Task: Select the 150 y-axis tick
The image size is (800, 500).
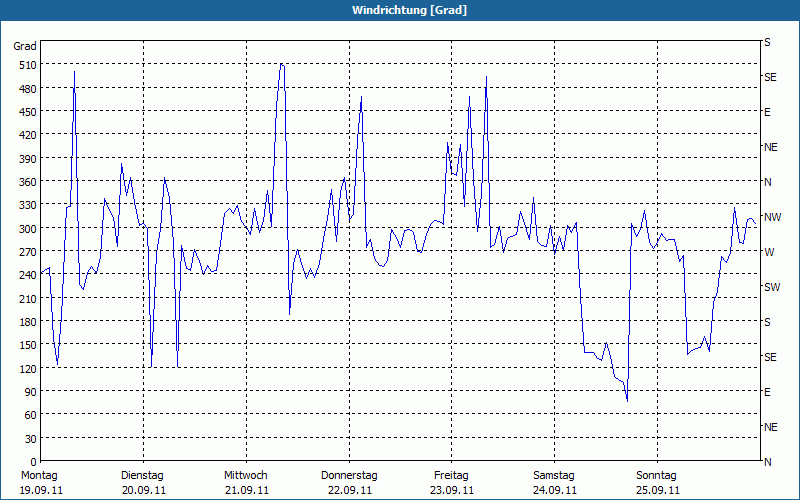Action: (x=28, y=345)
